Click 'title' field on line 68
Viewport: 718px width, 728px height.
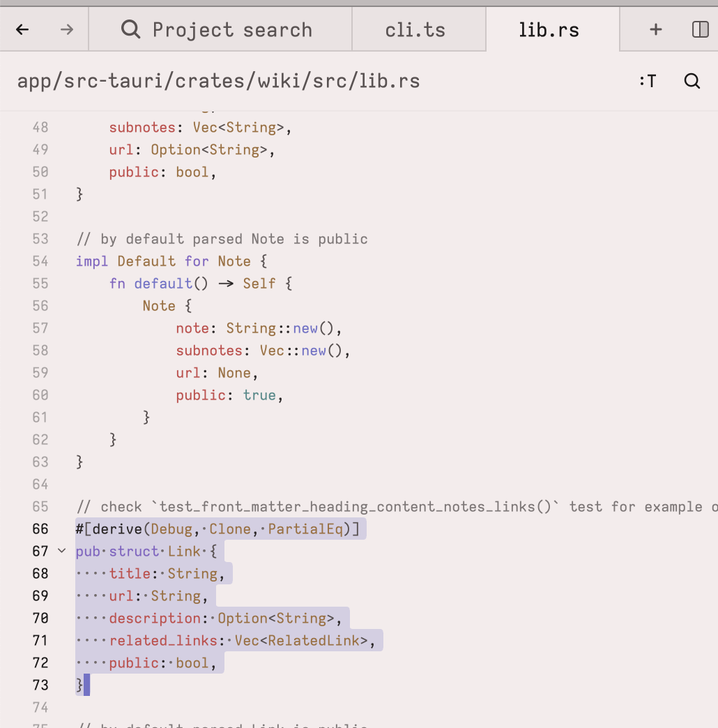(x=130, y=573)
